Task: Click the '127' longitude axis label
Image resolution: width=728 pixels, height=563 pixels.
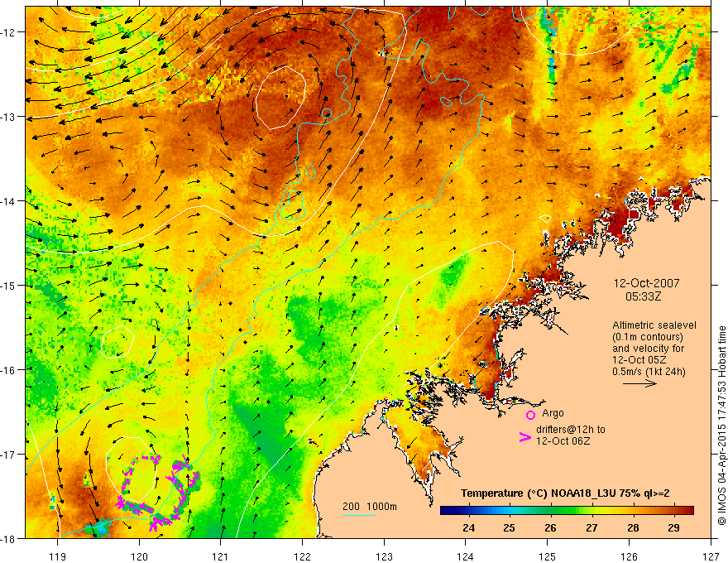Action: [x=711, y=556]
